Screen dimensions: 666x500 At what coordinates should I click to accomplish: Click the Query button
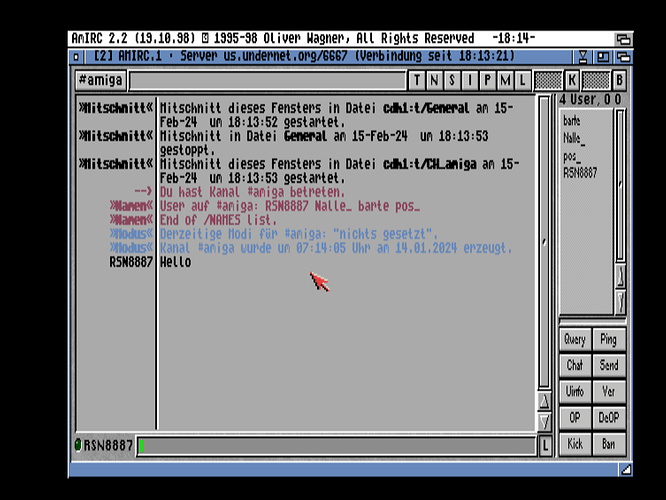[575, 339]
